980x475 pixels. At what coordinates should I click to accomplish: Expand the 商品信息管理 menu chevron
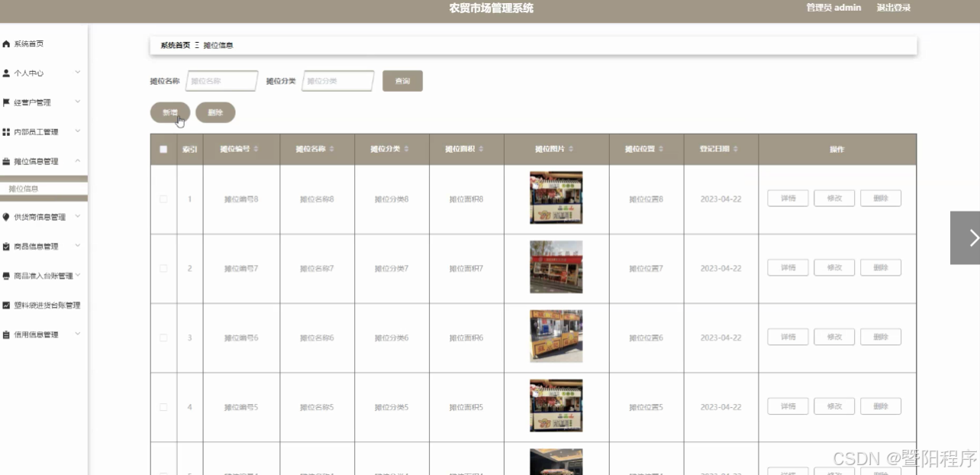pos(78,246)
